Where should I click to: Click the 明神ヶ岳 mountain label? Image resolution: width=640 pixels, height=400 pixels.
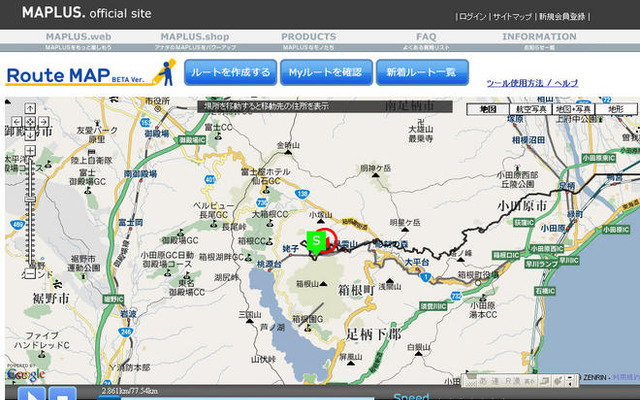(x=376, y=168)
